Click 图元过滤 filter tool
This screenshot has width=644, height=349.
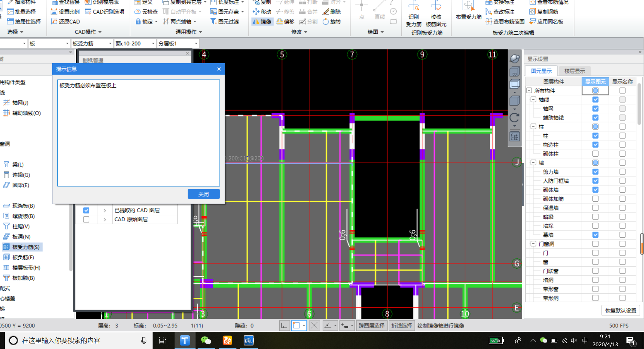225,21
